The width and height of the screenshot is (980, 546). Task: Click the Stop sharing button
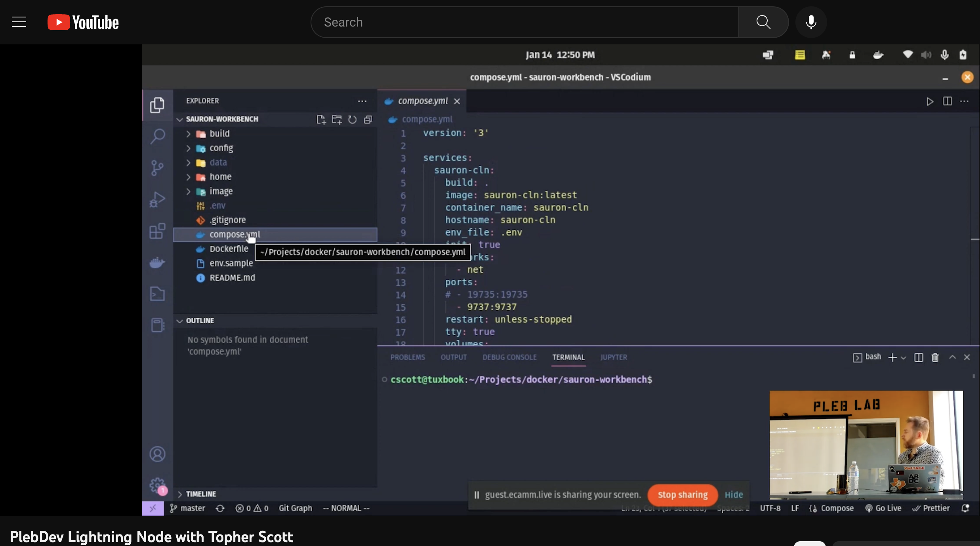tap(683, 495)
